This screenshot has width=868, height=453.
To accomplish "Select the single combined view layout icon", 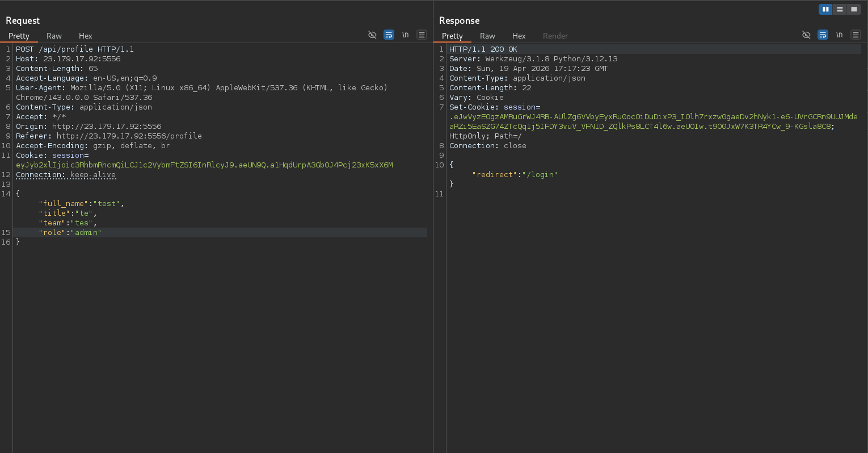I will (x=854, y=9).
